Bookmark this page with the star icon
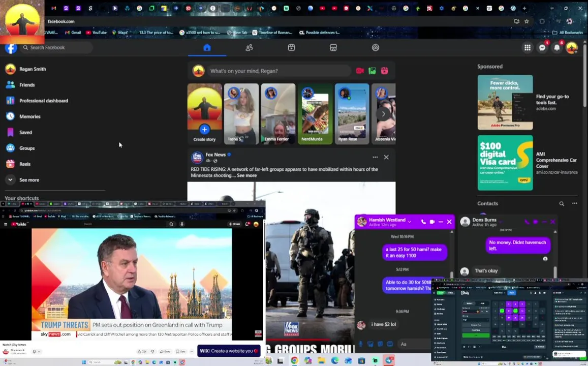The image size is (588, 366). (x=527, y=21)
